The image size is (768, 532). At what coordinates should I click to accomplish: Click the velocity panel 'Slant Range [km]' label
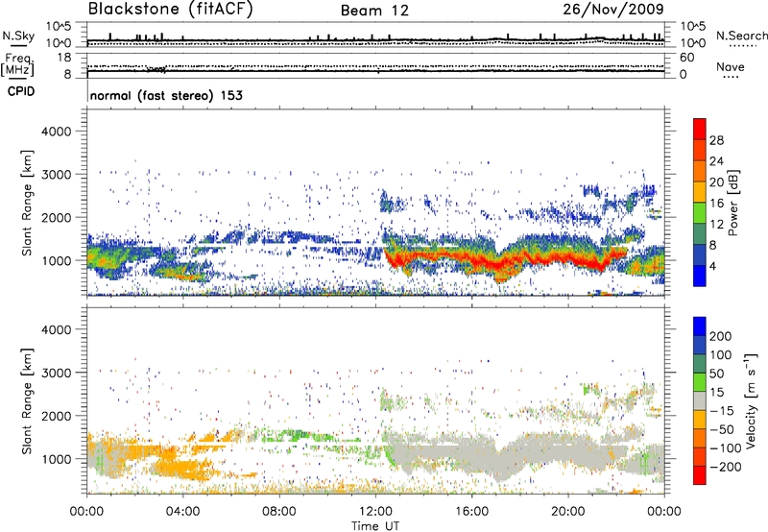tap(27, 401)
